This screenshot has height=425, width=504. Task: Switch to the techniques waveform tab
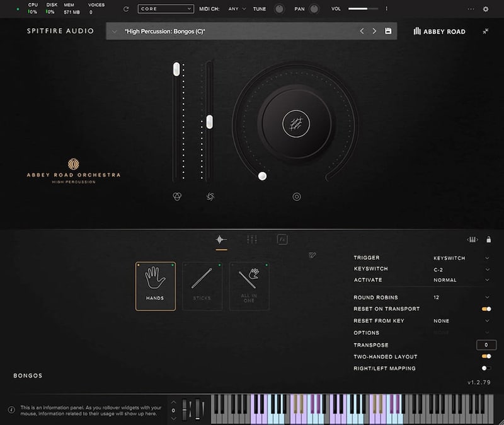pyautogui.click(x=221, y=240)
